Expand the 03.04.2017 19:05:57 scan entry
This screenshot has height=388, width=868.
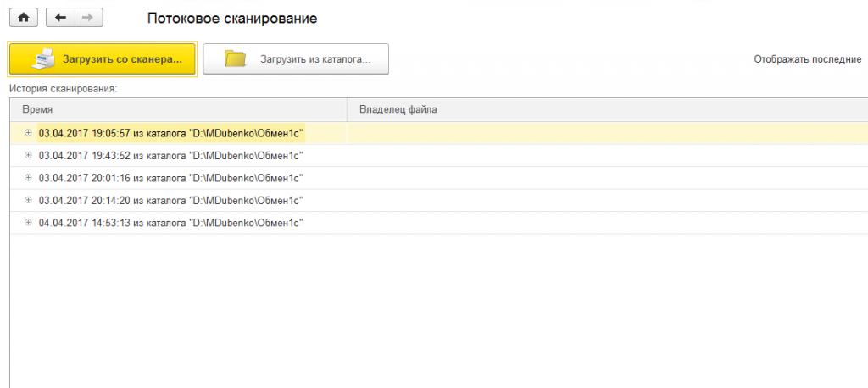(28, 133)
